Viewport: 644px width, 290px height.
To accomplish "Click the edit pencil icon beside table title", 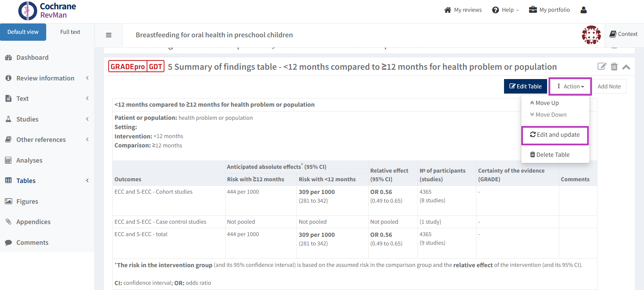I will click(x=602, y=67).
